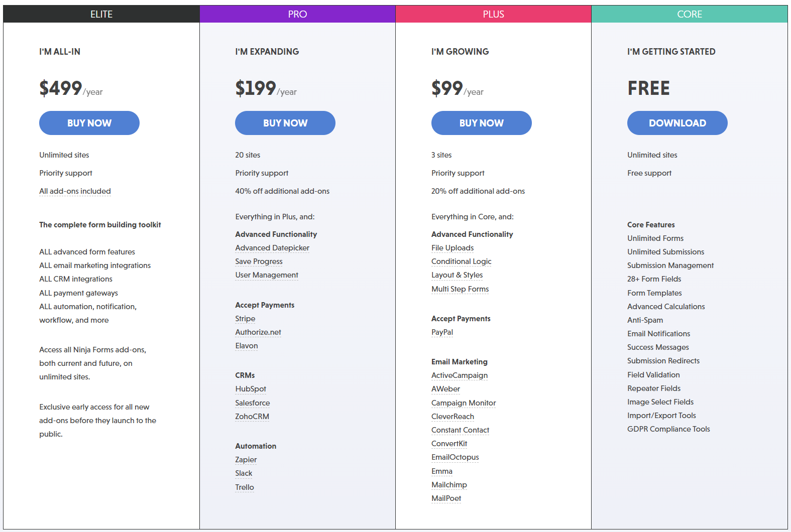Screen dimensions: 791x532
Task: Click the Salesforce link
Action: tap(252, 403)
